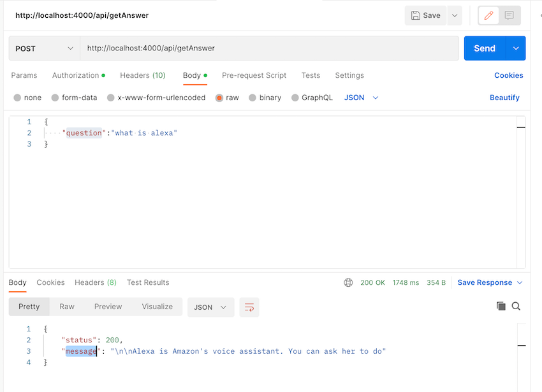Screen dimensions: 542x392
Task: Open the JSON language dropdown in the body editor
Action: pyautogui.click(x=359, y=98)
